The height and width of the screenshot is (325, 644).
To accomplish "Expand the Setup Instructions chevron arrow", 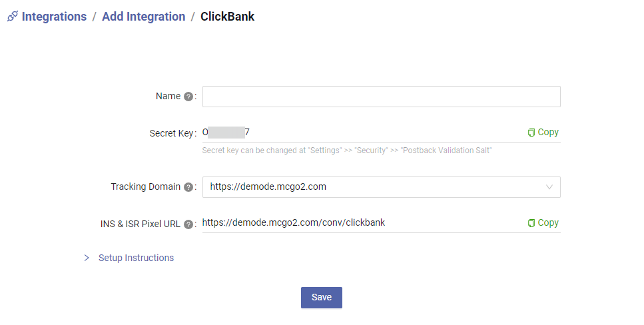I will point(87,258).
